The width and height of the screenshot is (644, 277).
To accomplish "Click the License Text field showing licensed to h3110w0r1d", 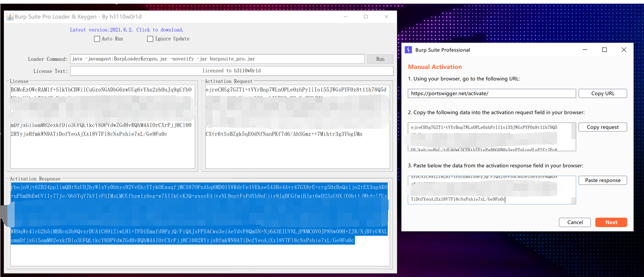I will [232, 71].
